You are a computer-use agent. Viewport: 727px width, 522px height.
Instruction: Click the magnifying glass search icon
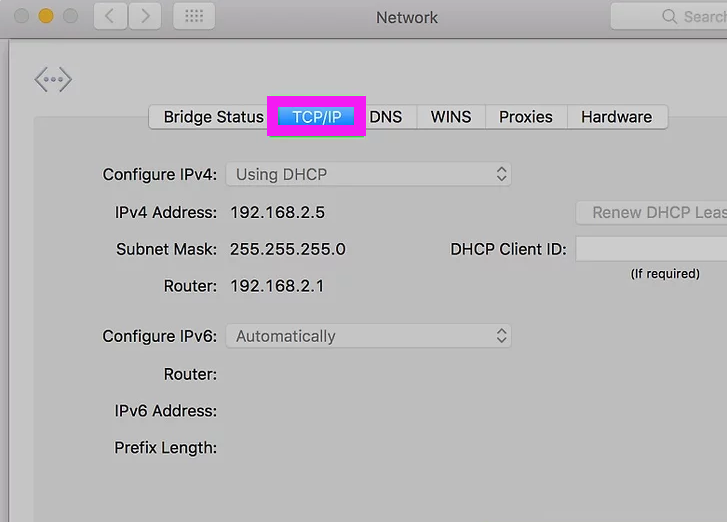[x=669, y=17]
